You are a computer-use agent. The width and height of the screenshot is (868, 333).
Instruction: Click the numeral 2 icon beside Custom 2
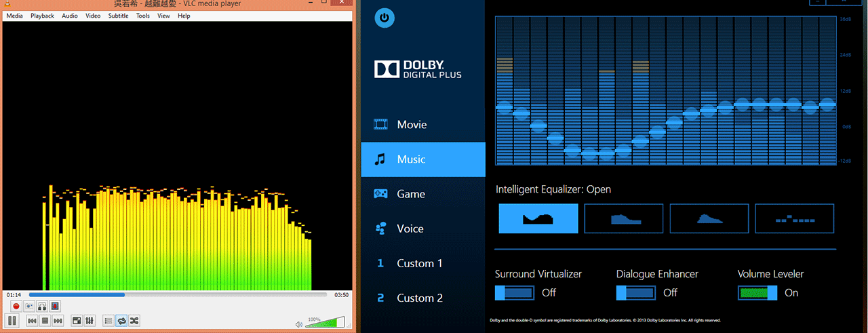tap(380, 298)
